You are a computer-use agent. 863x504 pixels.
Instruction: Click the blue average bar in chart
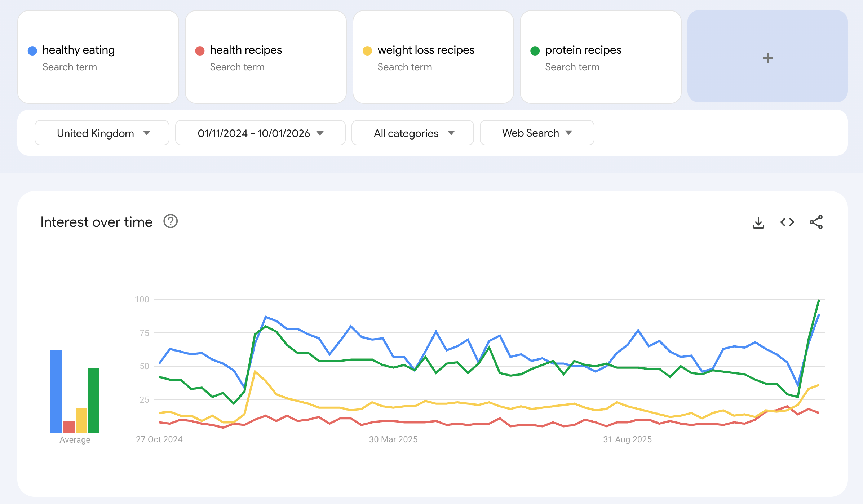tap(56, 391)
